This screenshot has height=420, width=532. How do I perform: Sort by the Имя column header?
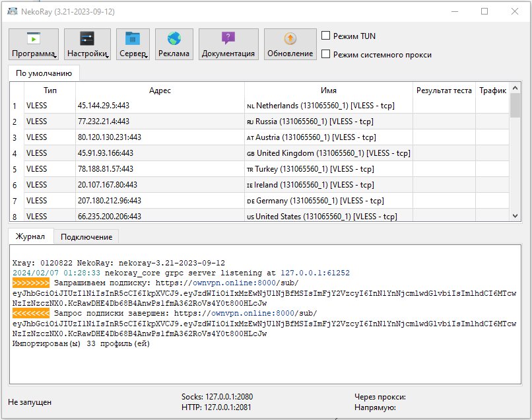(x=329, y=90)
